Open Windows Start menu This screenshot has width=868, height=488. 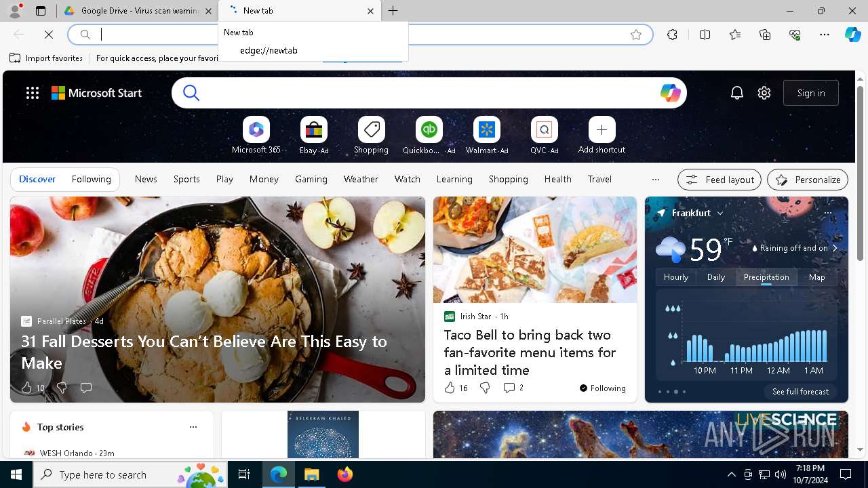tap(16, 474)
